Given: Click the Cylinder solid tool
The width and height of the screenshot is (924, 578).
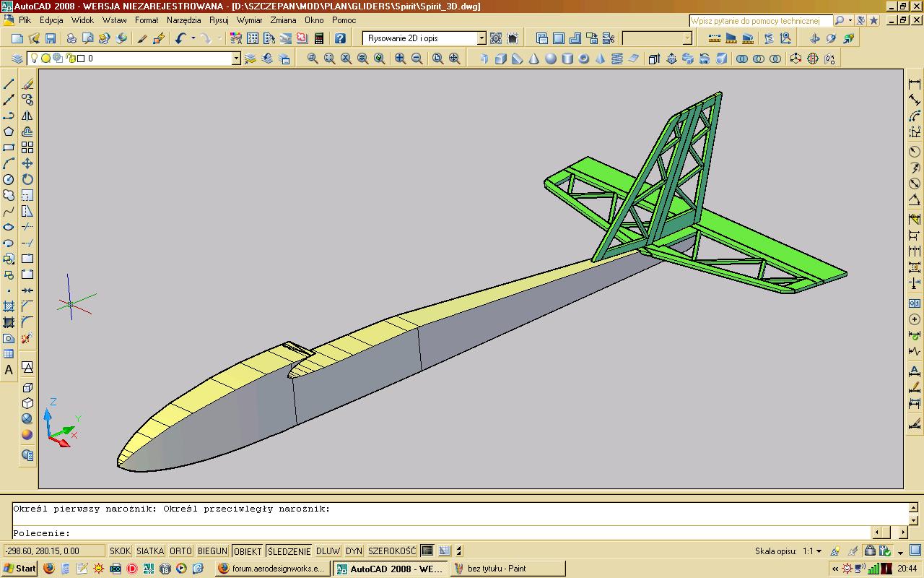Looking at the screenshot, I should tap(567, 59).
